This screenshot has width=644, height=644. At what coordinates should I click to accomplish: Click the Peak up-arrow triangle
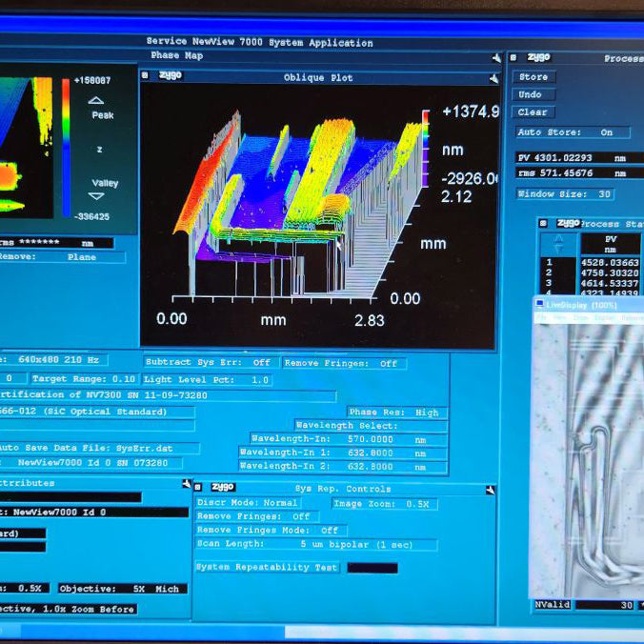click(95, 100)
